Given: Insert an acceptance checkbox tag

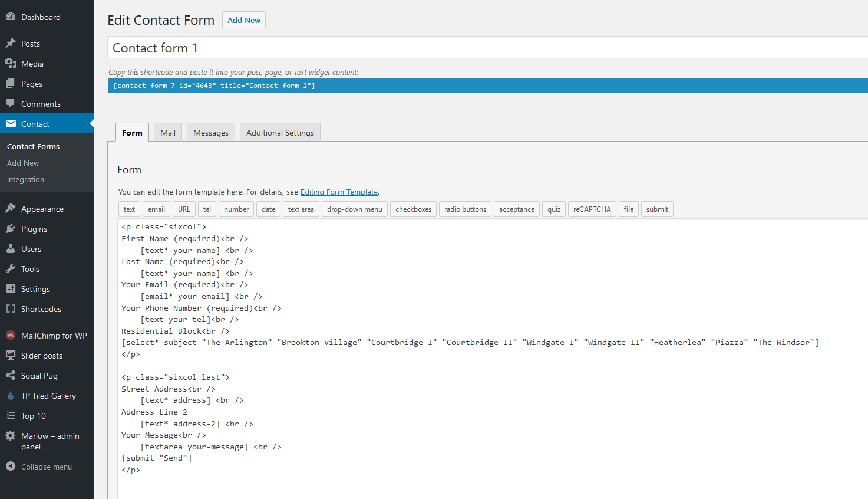Looking at the screenshot, I should tap(516, 209).
